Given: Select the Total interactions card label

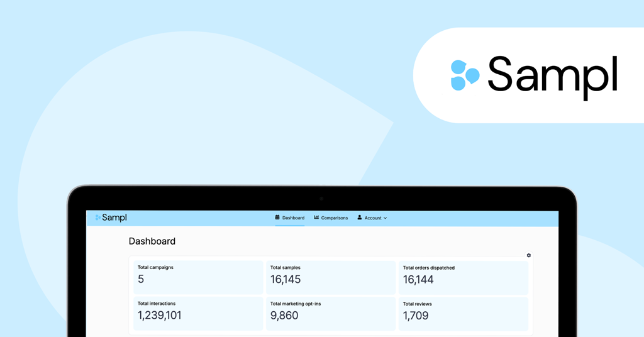Looking at the screenshot, I should (x=157, y=303).
